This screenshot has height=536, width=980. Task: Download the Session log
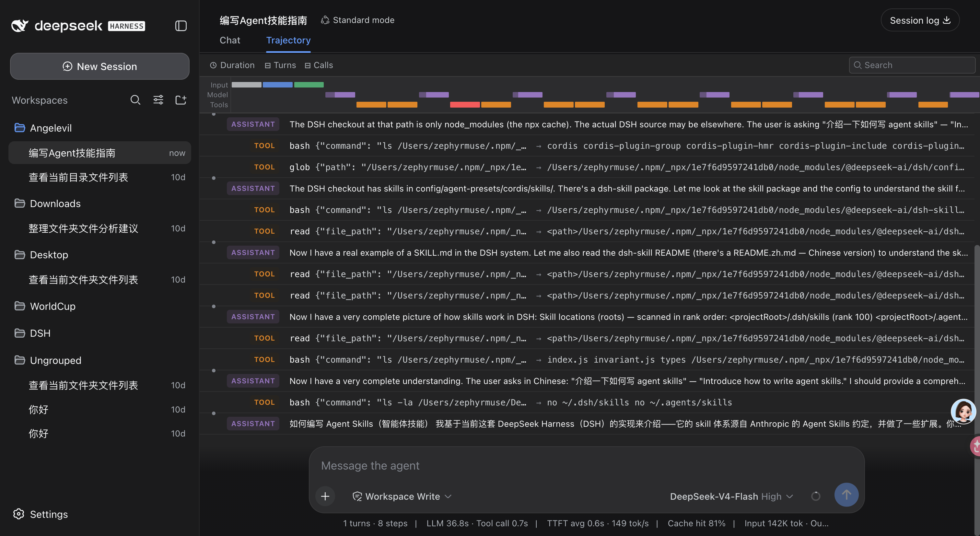(x=920, y=20)
